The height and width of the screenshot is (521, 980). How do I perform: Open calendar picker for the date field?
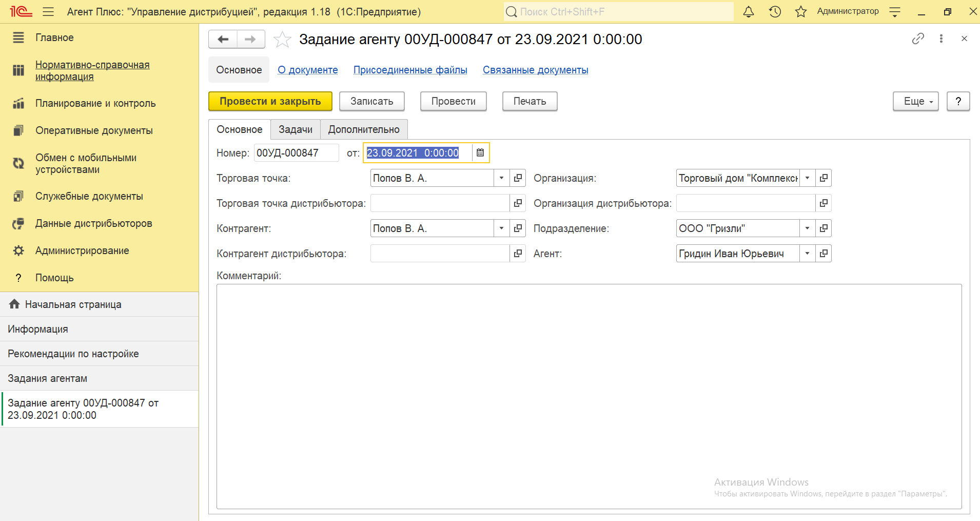point(480,152)
